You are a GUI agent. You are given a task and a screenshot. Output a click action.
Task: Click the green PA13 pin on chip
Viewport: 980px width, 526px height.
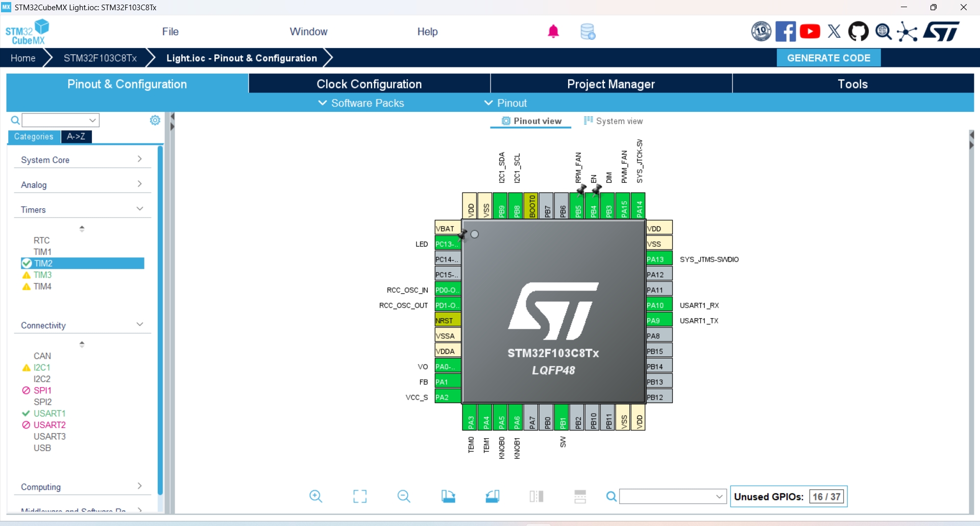(x=658, y=259)
